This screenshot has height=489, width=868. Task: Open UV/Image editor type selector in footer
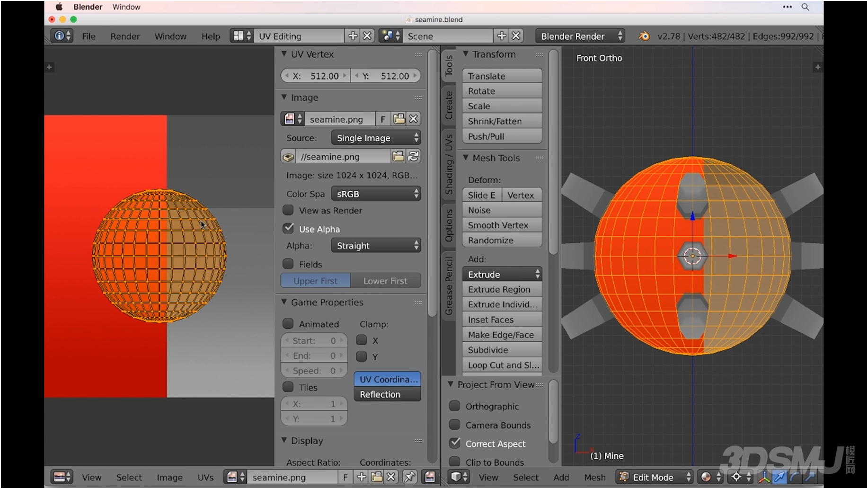pyautogui.click(x=62, y=477)
